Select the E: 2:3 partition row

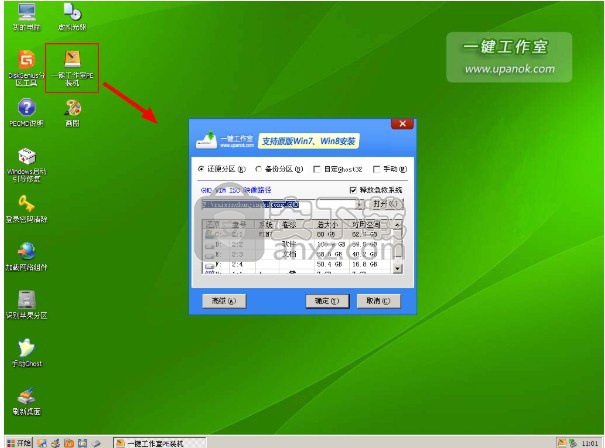click(x=297, y=254)
